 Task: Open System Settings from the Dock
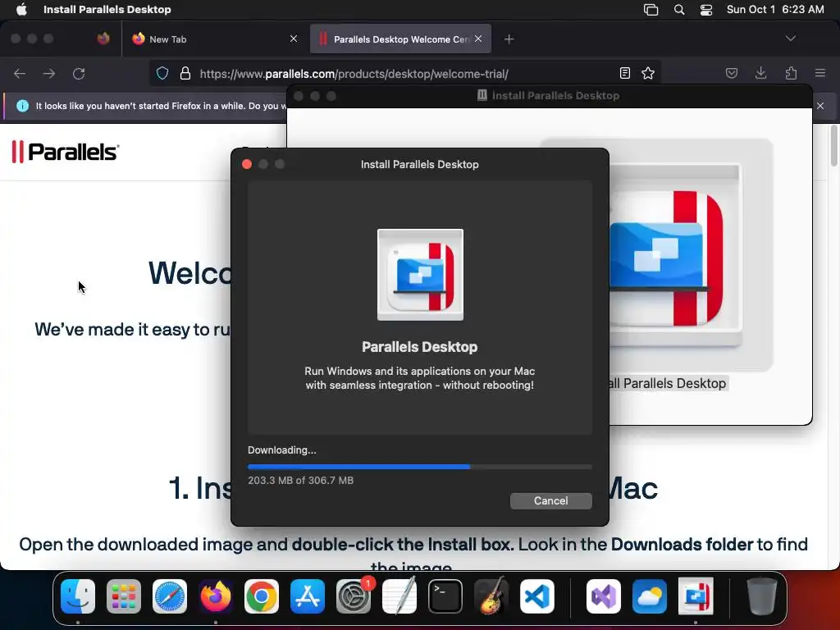(x=354, y=596)
